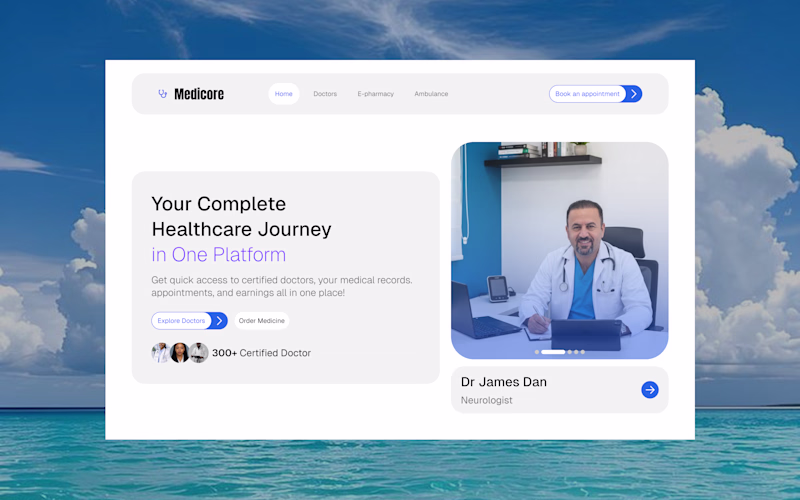Viewport: 800px width, 500px height.
Task: Click the Neurologist specialty label
Action: click(x=487, y=401)
